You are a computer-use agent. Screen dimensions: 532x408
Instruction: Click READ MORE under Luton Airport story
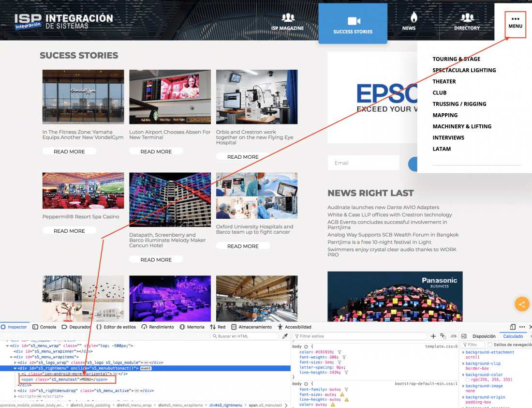(x=156, y=151)
